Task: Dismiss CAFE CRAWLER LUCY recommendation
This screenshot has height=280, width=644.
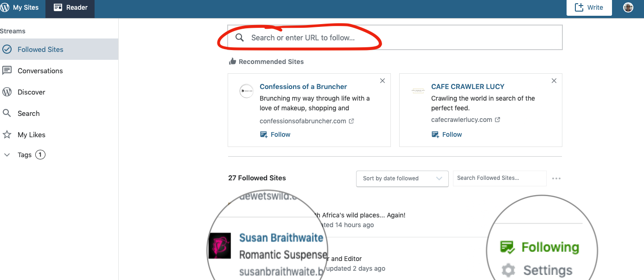Action: tap(554, 81)
